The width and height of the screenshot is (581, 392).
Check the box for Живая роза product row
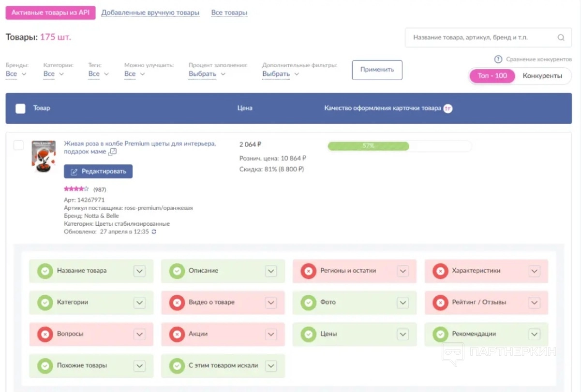coord(18,145)
